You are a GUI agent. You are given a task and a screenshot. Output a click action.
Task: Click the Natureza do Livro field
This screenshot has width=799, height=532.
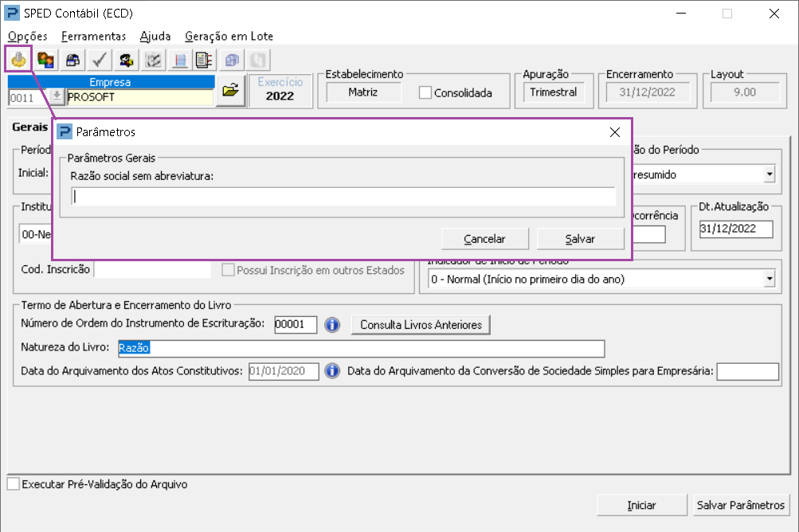tap(362, 348)
